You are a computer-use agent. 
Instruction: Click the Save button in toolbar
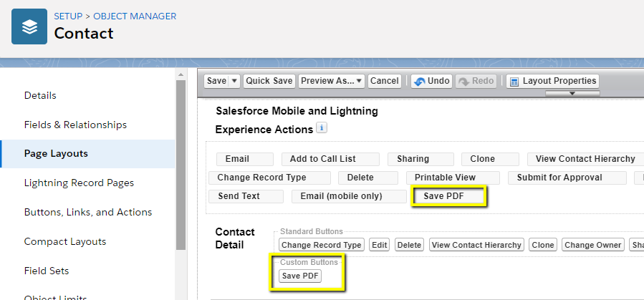(x=216, y=81)
